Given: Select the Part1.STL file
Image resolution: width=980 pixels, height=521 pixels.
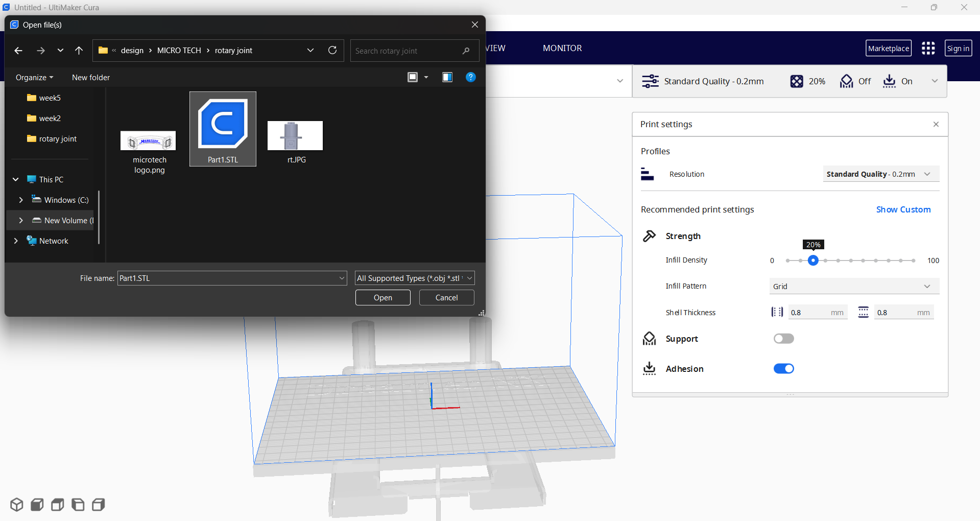Looking at the screenshot, I should (223, 129).
